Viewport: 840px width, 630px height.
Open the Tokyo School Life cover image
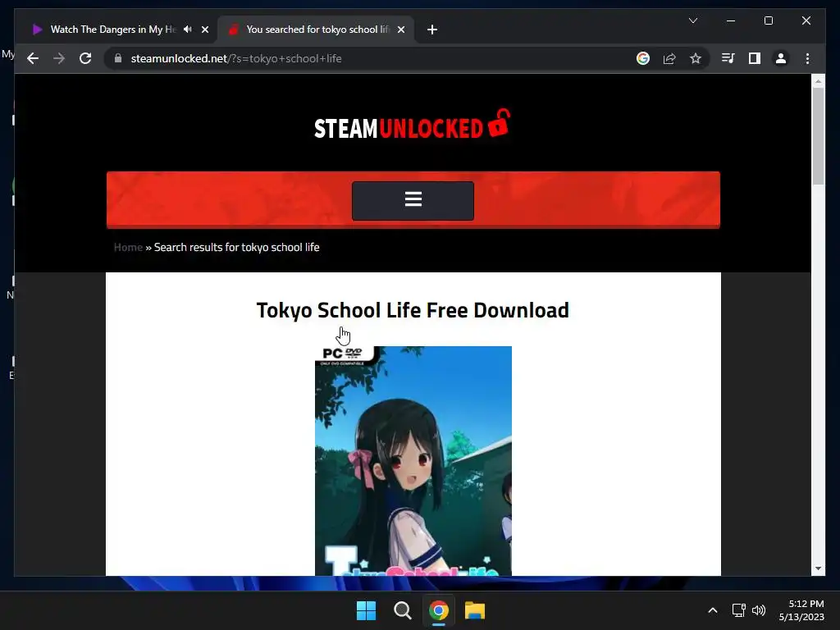coord(413,461)
